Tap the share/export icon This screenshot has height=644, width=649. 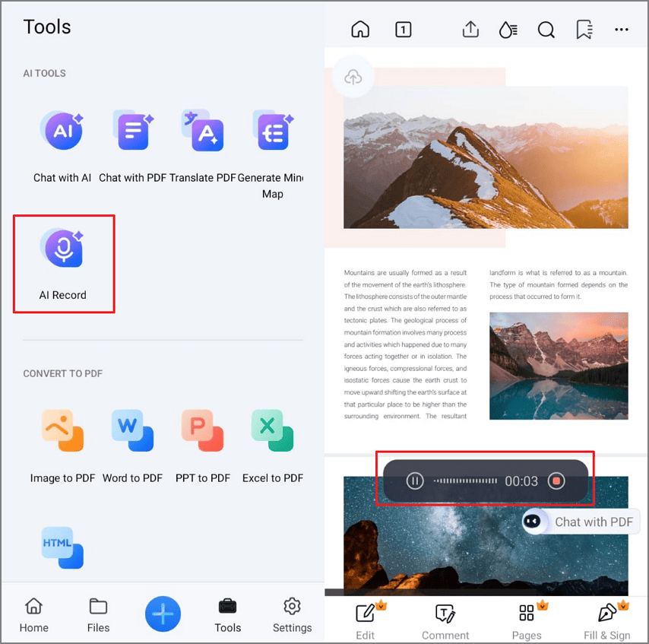click(470, 30)
